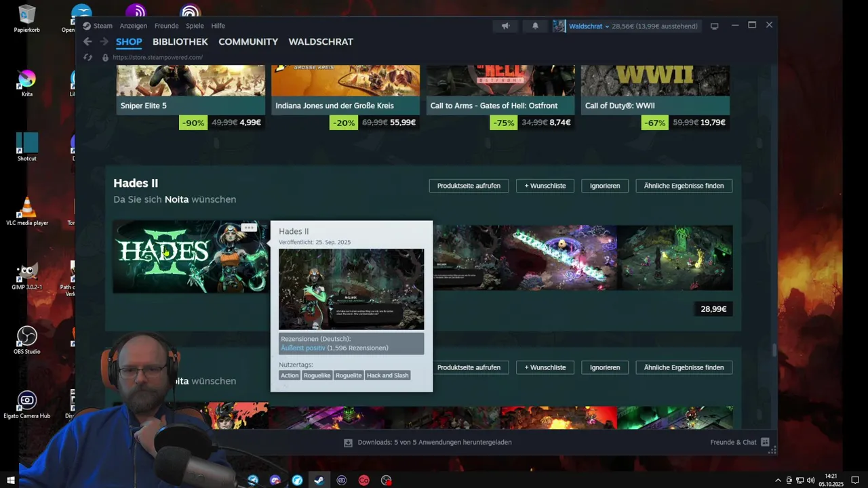Click the store URL address text
The height and width of the screenshot is (488, 868).
[x=157, y=58]
